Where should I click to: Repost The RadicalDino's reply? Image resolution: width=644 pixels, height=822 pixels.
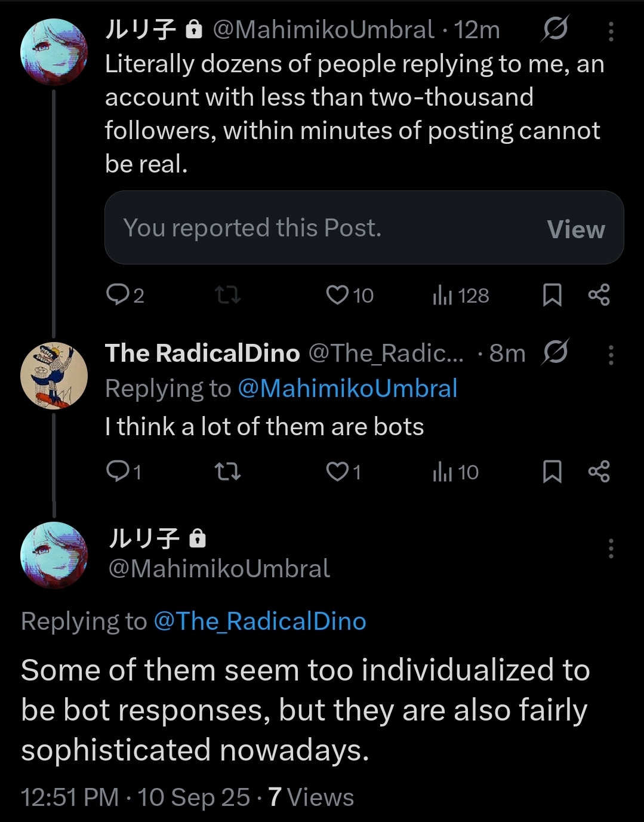[227, 472]
